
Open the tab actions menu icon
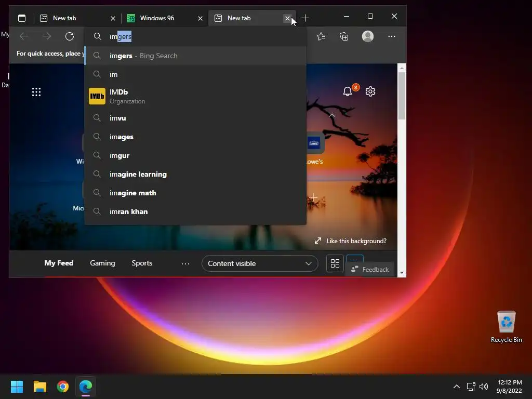[22, 18]
